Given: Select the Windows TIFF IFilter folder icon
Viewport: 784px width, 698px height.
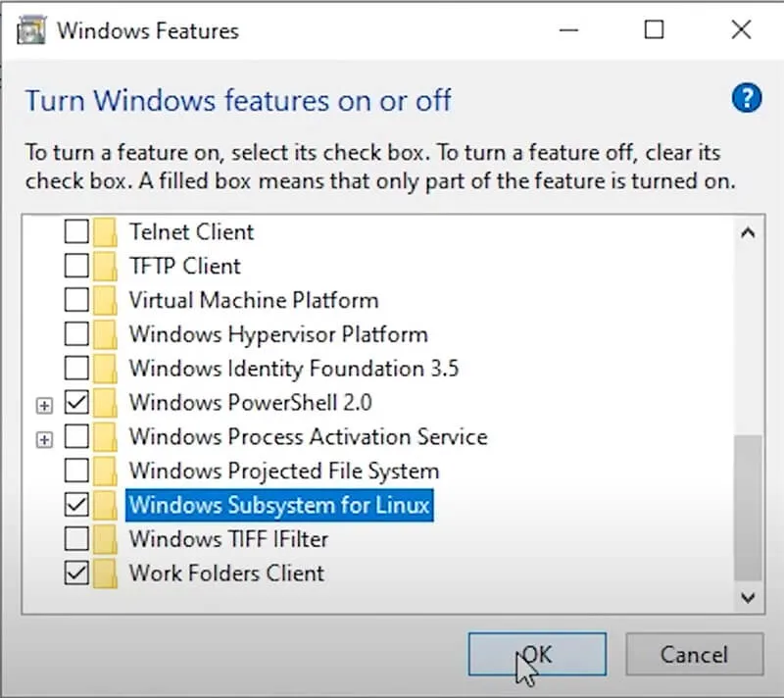Looking at the screenshot, I should 105,539.
